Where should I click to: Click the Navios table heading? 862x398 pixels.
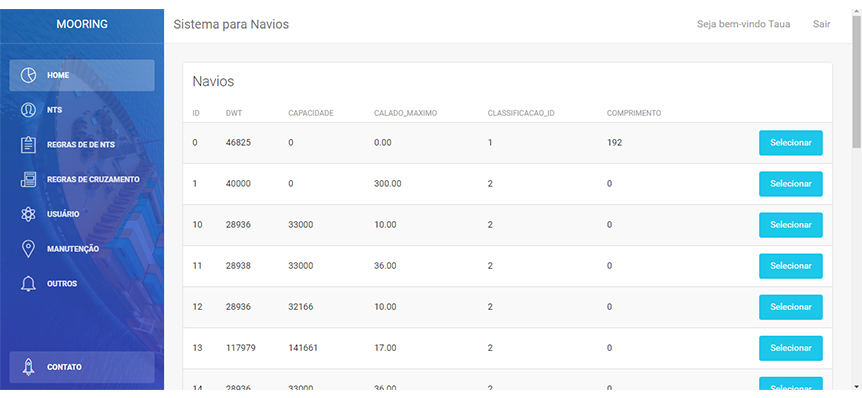click(213, 81)
